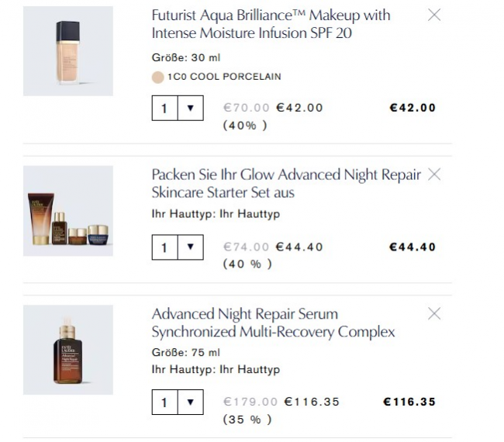Click the quantity value box for Futurist Makeup
The width and height of the screenshot is (504, 442).
[x=164, y=108]
